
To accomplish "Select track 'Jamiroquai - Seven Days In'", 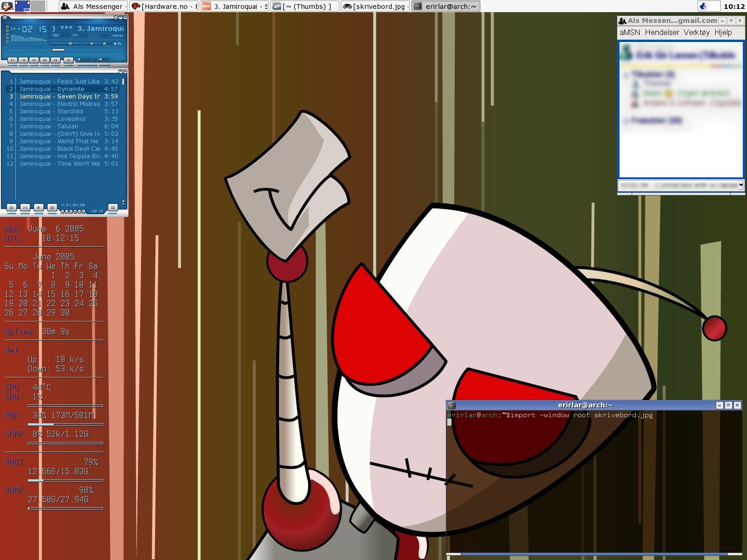I will pyautogui.click(x=62, y=96).
